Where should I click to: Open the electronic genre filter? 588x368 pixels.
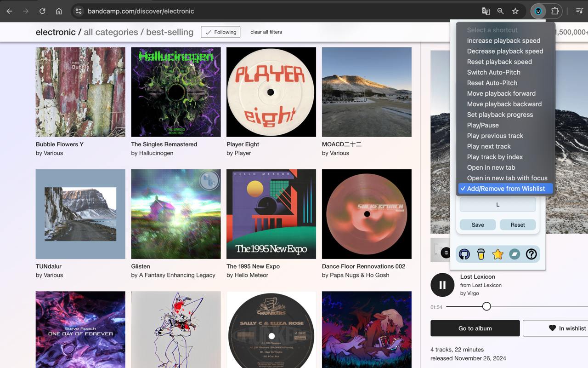pyautogui.click(x=56, y=32)
